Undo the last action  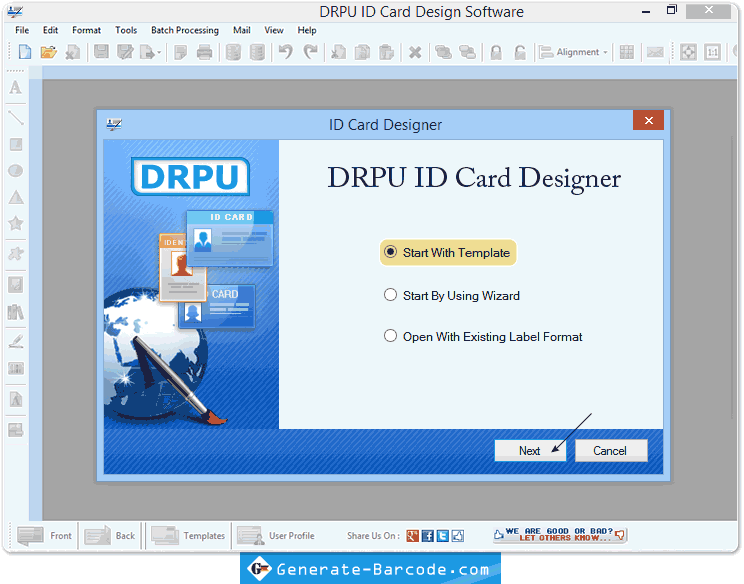[x=286, y=51]
